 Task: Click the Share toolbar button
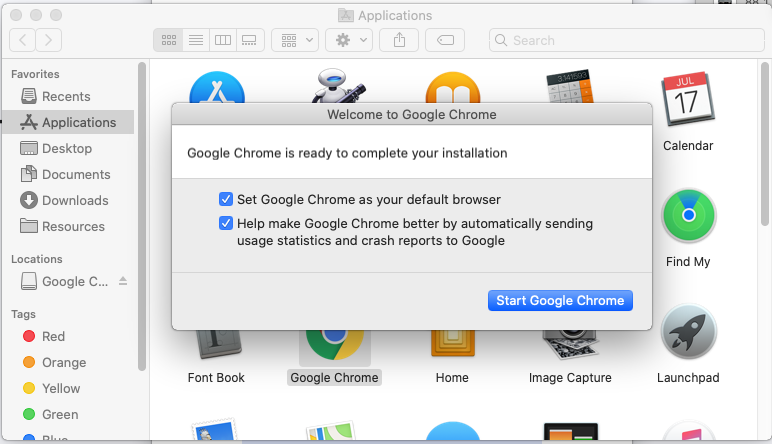coord(399,40)
